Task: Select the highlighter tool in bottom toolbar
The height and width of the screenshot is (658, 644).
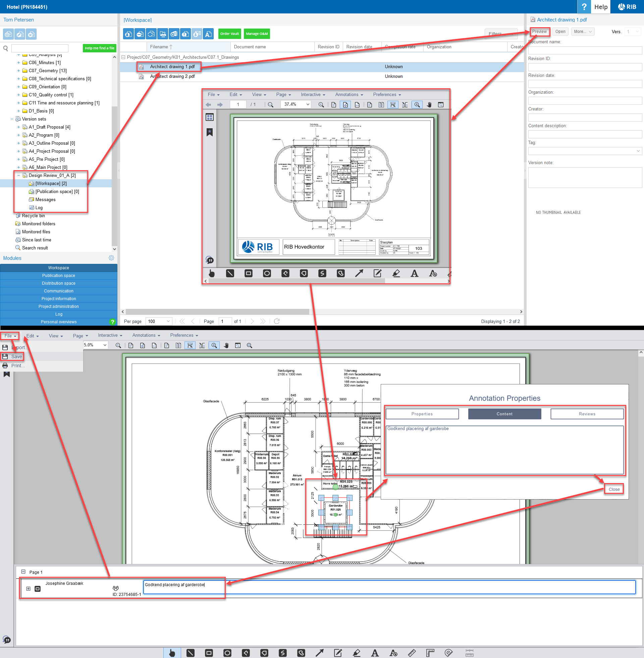Action: click(x=357, y=653)
